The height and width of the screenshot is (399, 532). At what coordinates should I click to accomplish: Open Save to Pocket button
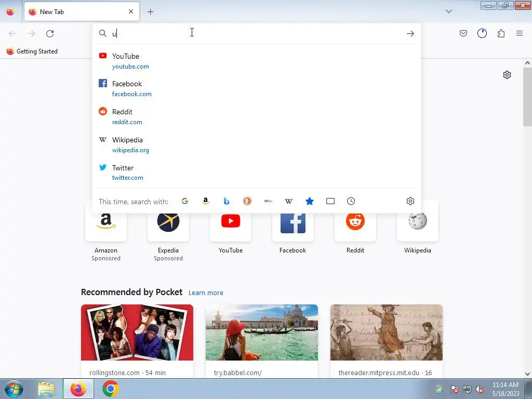tap(463, 33)
